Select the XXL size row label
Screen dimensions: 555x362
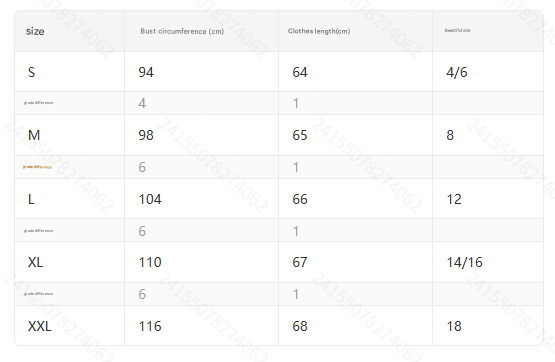40,326
